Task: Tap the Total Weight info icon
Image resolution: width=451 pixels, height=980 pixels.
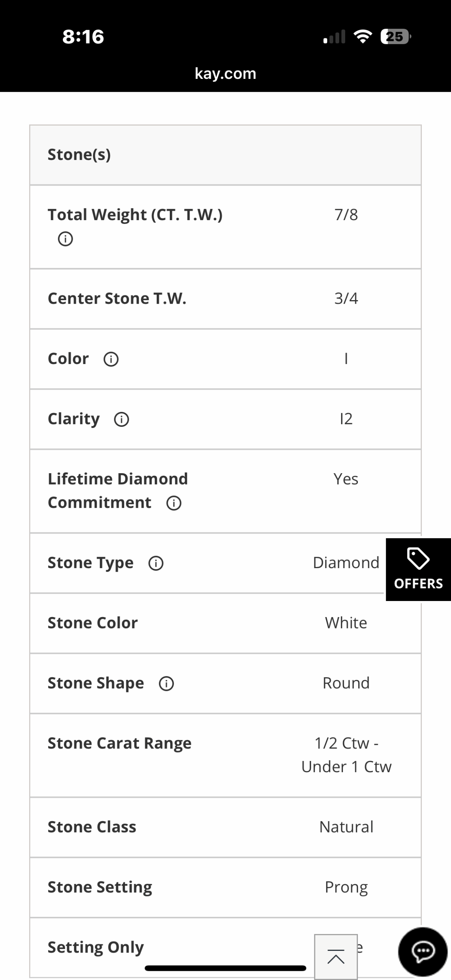Action: coord(65,239)
